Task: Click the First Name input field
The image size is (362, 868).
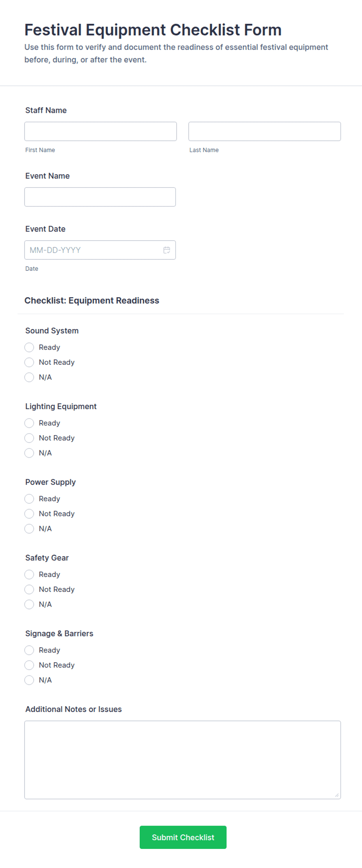Action: 100,131
